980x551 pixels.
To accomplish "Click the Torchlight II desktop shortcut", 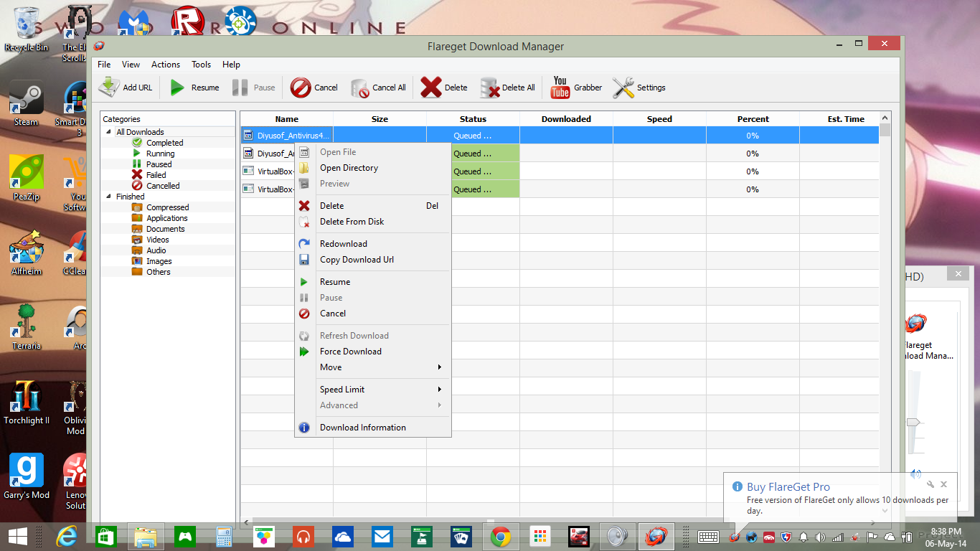I will pos(27,402).
